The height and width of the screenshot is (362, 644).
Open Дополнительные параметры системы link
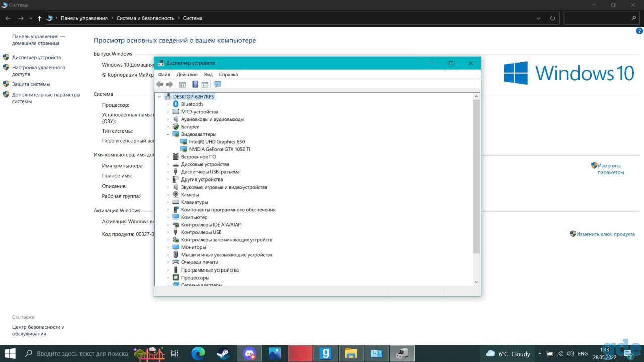(x=46, y=98)
